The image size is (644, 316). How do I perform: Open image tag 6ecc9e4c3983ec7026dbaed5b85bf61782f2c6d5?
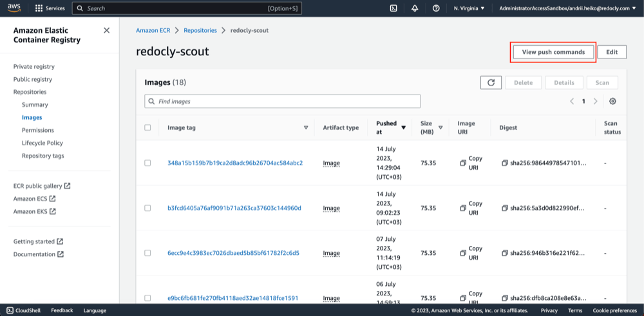point(233,253)
